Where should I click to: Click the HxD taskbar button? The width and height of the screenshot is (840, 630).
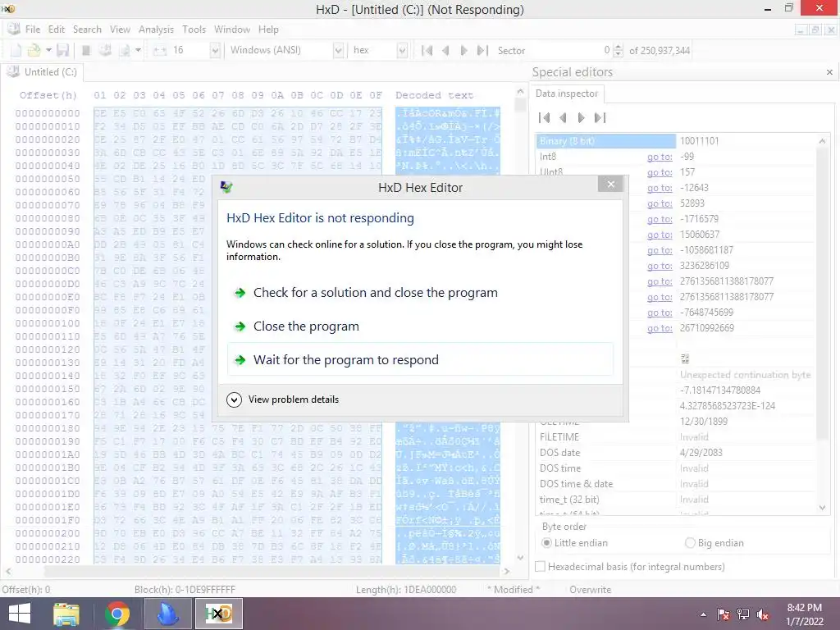pos(219,614)
